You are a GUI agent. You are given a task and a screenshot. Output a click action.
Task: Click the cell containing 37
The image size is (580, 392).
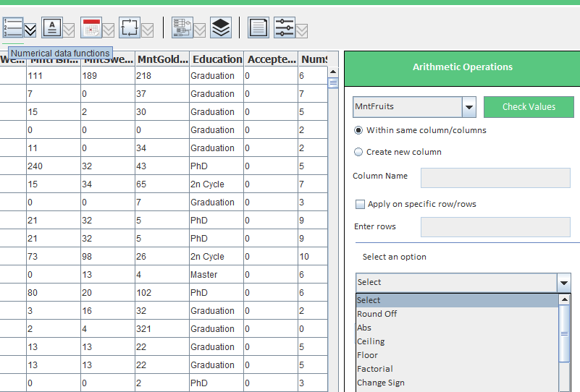162,94
